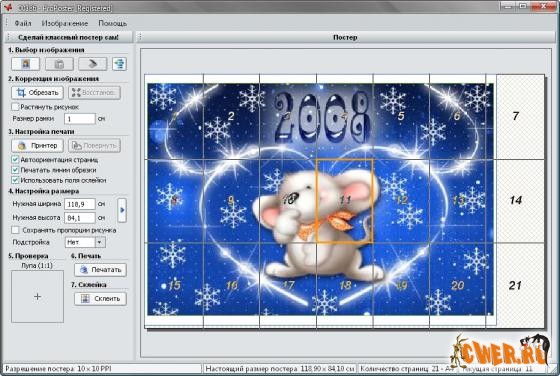The height and width of the screenshot is (376, 560).
Task: Select poster page 5
Action: coord(401,116)
